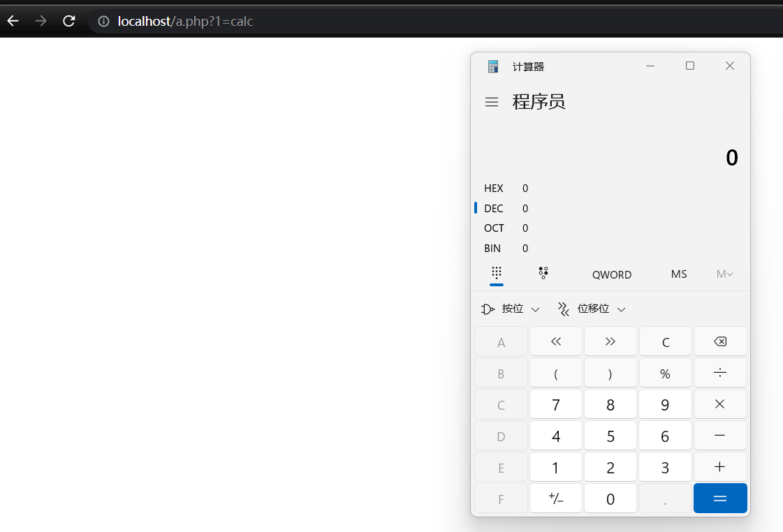Click digit 8 on keypad
Screen dimensions: 783x532
610,404
